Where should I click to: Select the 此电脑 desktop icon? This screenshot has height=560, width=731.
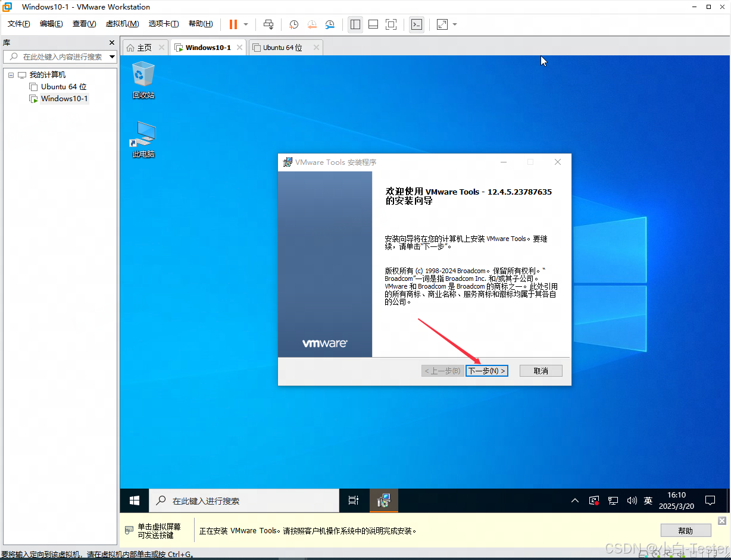(143, 139)
